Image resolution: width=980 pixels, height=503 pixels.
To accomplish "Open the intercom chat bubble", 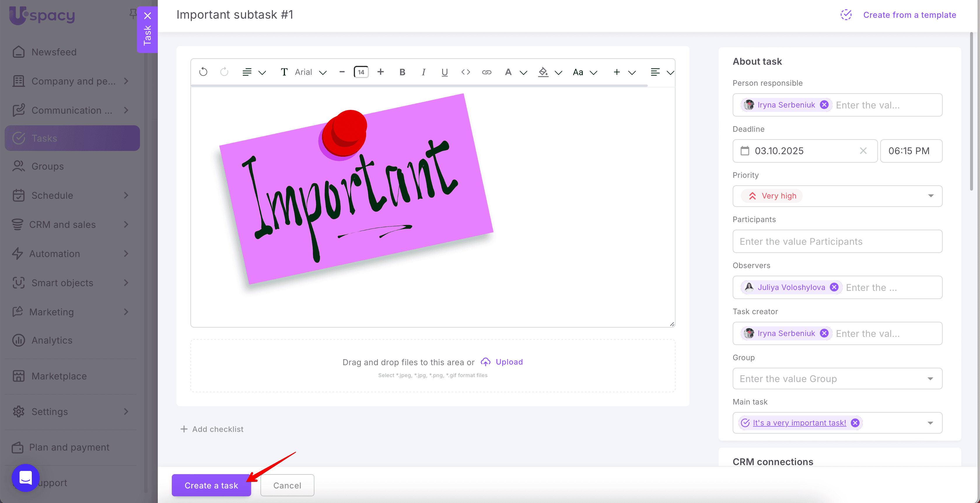I will coord(25,478).
